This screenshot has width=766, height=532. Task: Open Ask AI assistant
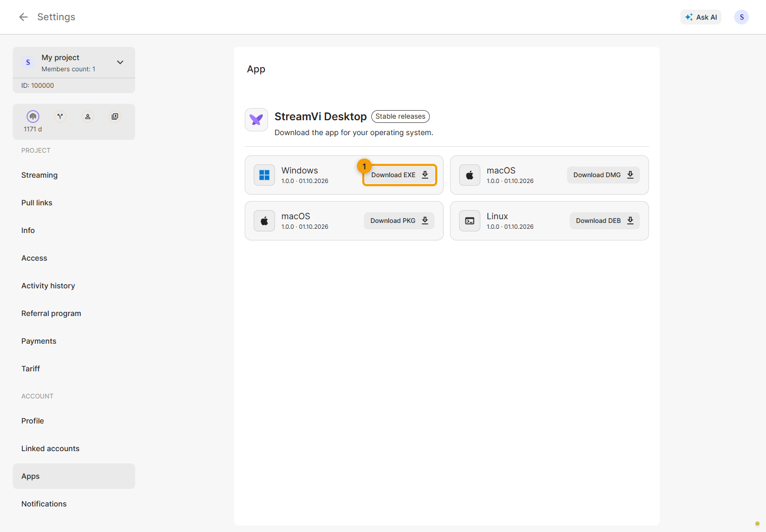[x=701, y=17]
